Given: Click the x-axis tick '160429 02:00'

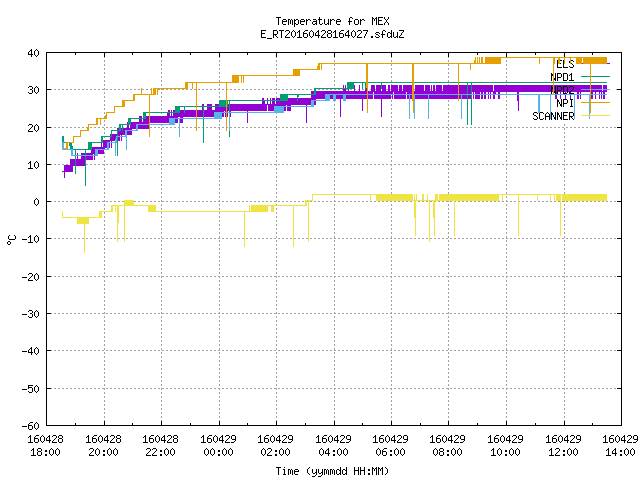Looking at the screenshot, I should tap(276, 446).
